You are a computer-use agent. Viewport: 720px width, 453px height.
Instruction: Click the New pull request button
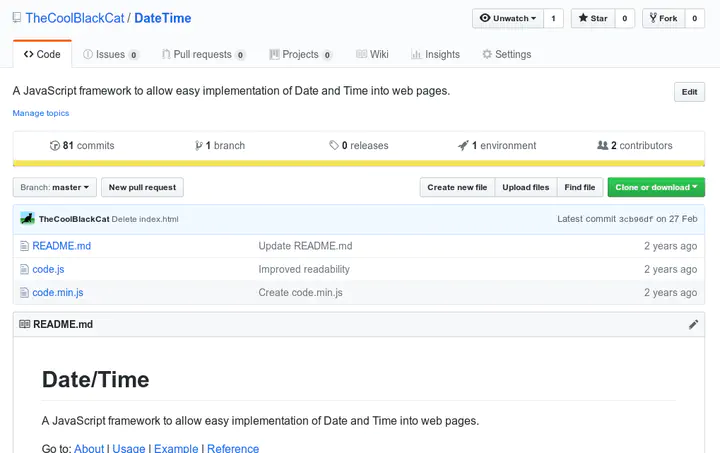[x=142, y=187]
